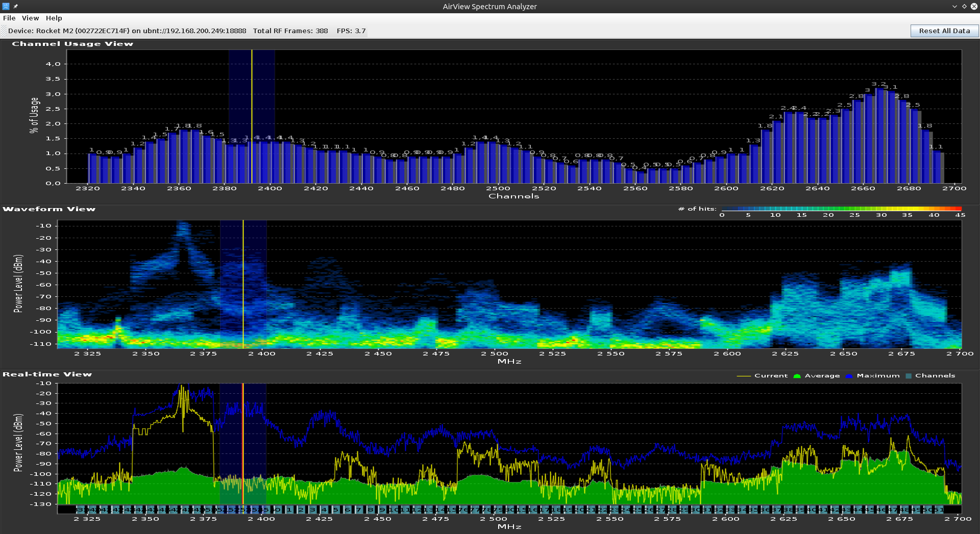Open the View menu
Viewport: 980px width, 534px height.
tap(30, 18)
